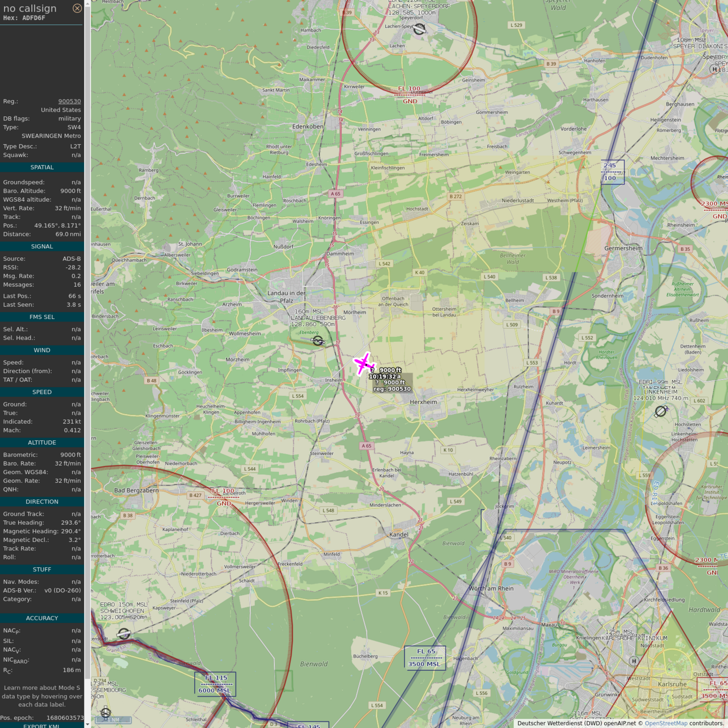This screenshot has height=728, width=728.
Task: Click the Schweighofen EDRO airfield icon
Action: point(124,633)
